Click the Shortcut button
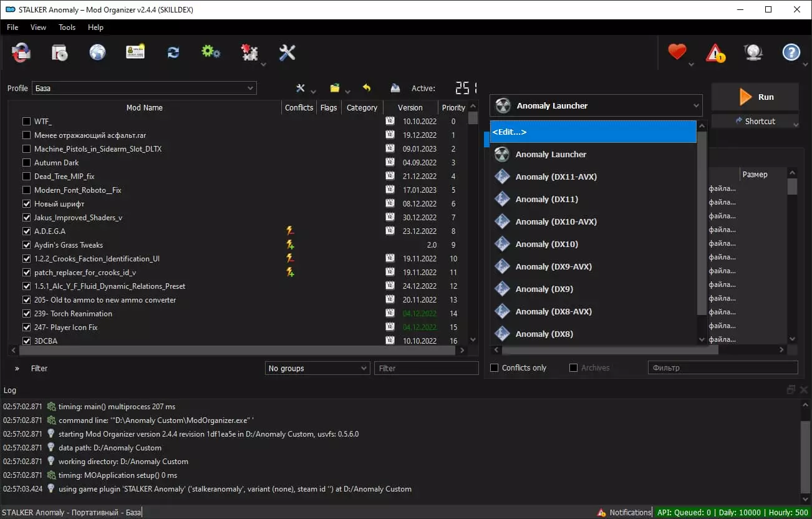This screenshot has width=812, height=519. 755,122
